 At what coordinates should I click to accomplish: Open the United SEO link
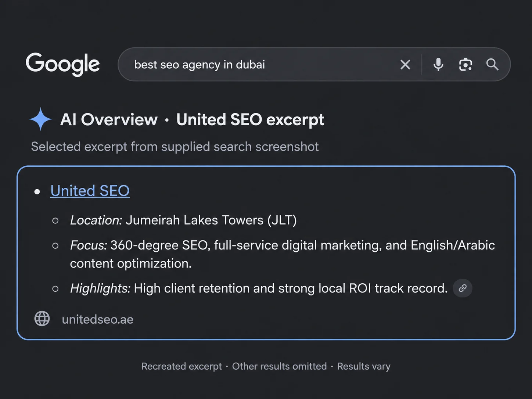(90, 191)
